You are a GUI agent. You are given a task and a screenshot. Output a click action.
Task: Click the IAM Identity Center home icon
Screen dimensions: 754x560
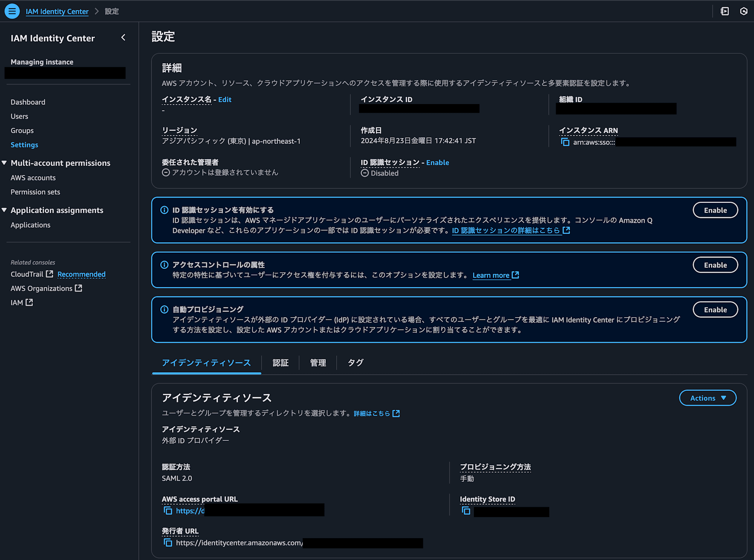tap(57, 11)
